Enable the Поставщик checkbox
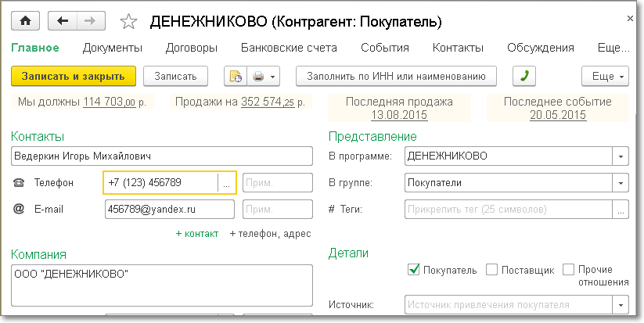The image size is (644, 323). point(491,270)
